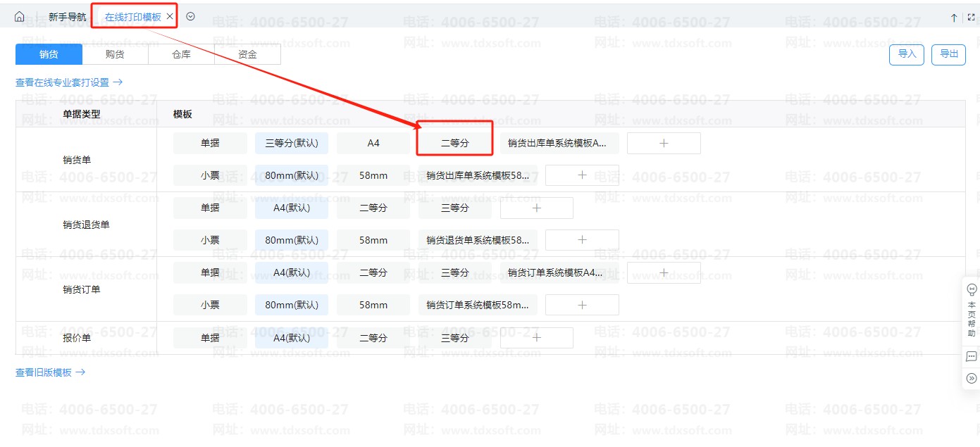Add new template in 销货订单 小票 row
Viewport: 980px width, 447px height.
582,305
